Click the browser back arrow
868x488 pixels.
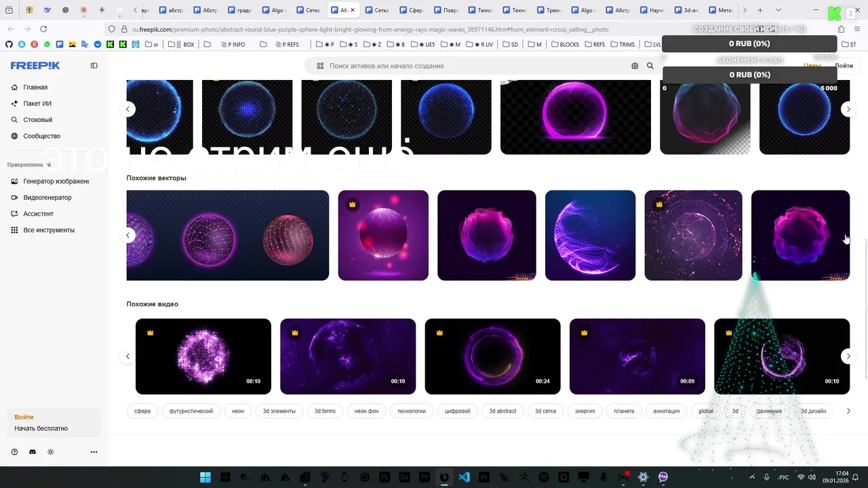coord(11,29)
